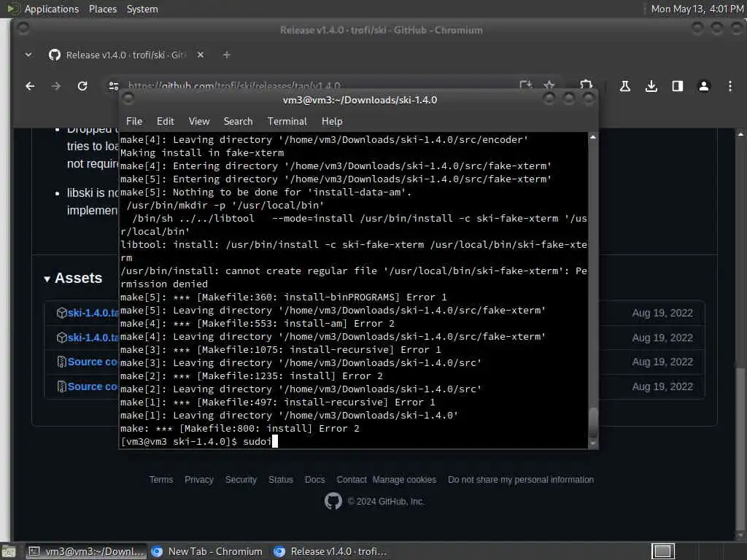Open the Privacy footer link
Viewport: 747px width, 560px height.
[198, 480]
